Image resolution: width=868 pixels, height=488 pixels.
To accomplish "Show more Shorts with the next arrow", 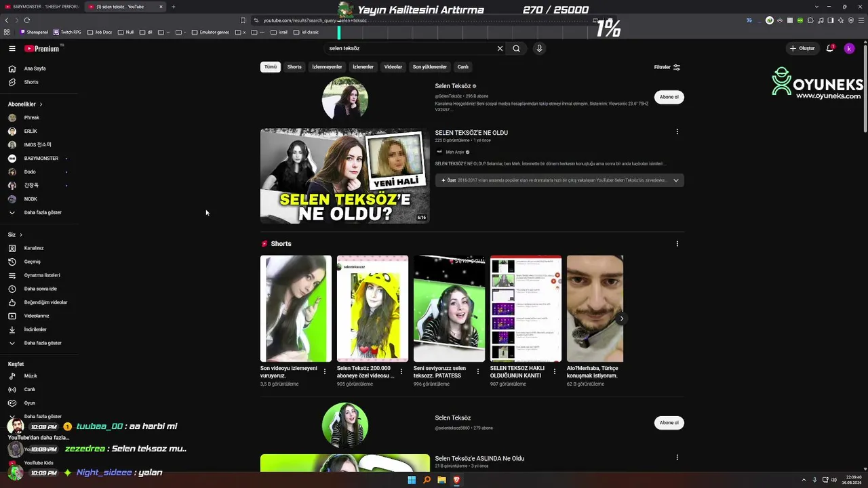I will coord(621,319).
